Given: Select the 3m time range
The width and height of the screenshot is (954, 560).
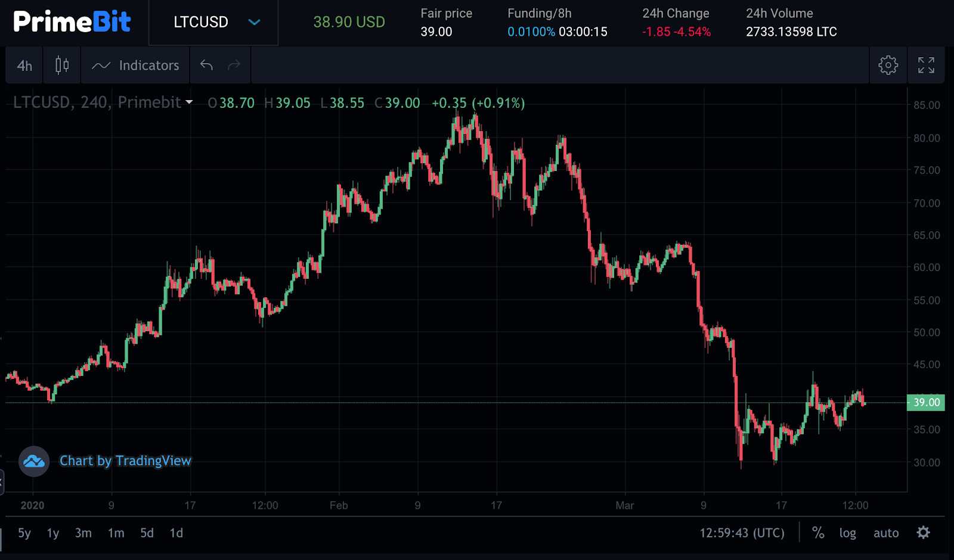Looking at the screenshot, I should pyautogui.click(x=83, y=533).
